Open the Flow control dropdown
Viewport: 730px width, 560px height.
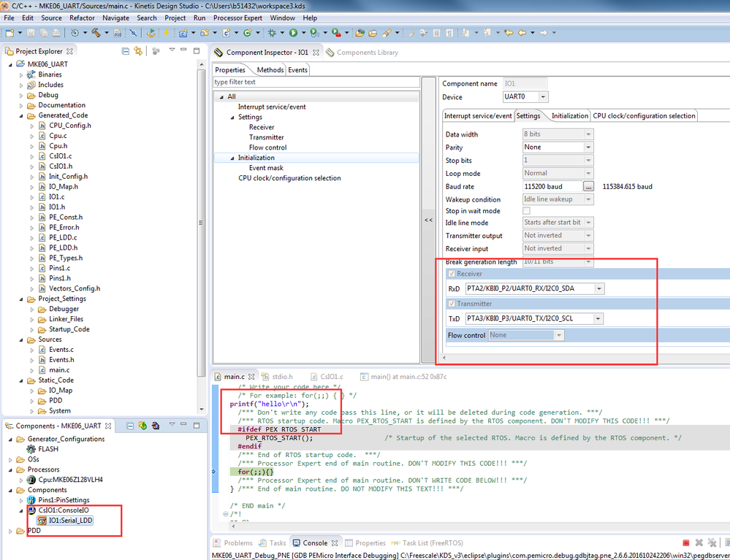(x=559, y=335)
